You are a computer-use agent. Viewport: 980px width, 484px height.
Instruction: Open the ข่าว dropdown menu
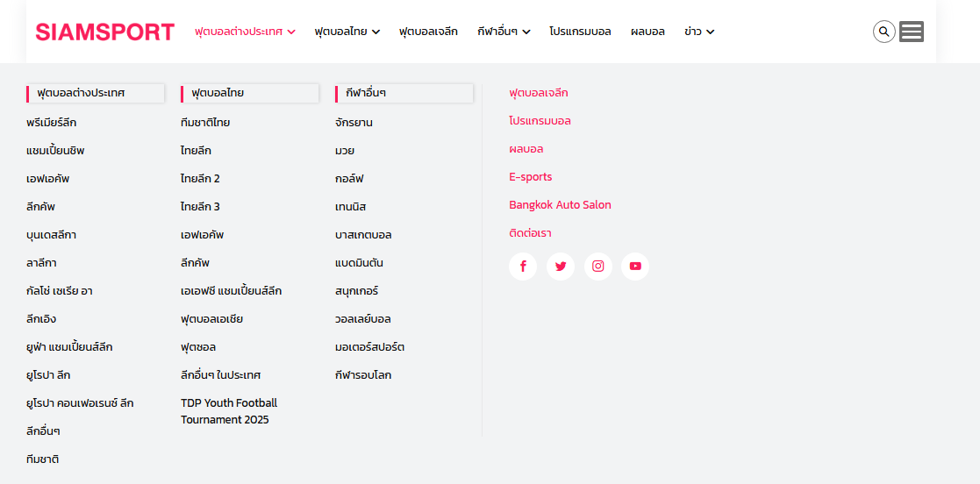tap(699, 32)
